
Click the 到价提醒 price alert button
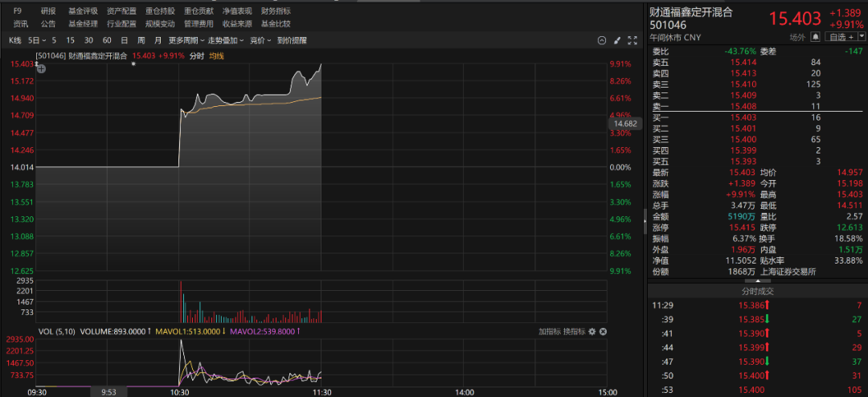(292, 40)
